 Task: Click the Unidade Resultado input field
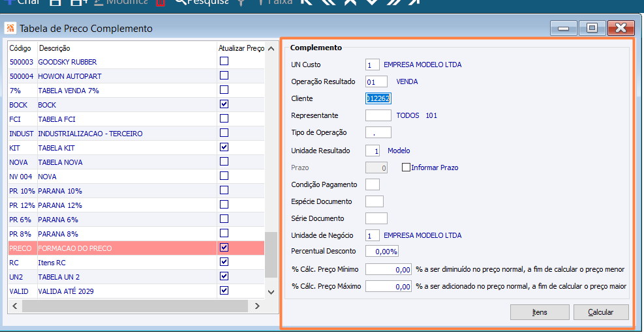tap(372, 151)
